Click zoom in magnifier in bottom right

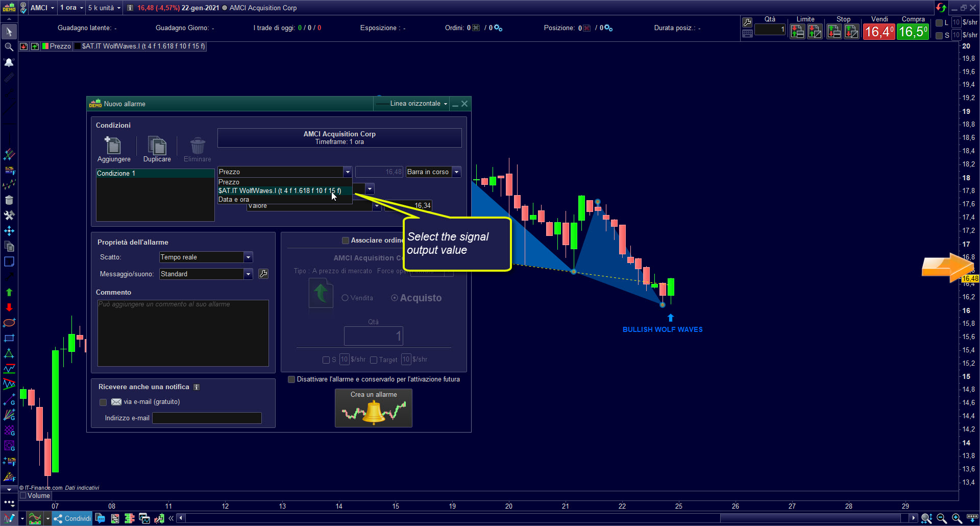[x=957, y=518]
